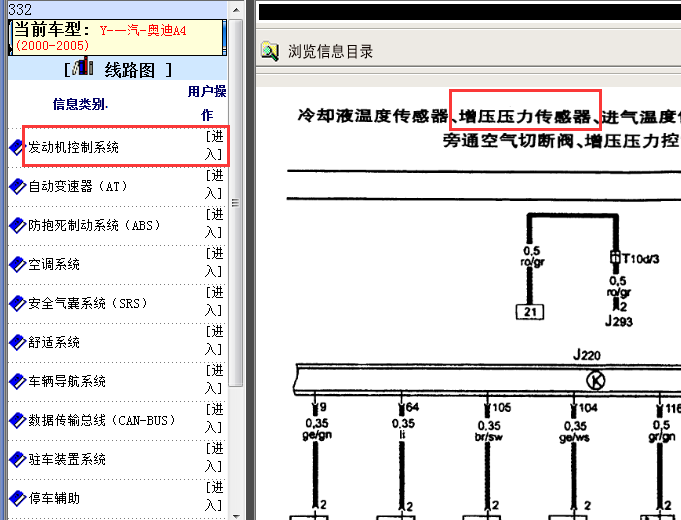Click the J220 label in the diagram
Viewport: 681px width, 520px height.
(587, 355)
